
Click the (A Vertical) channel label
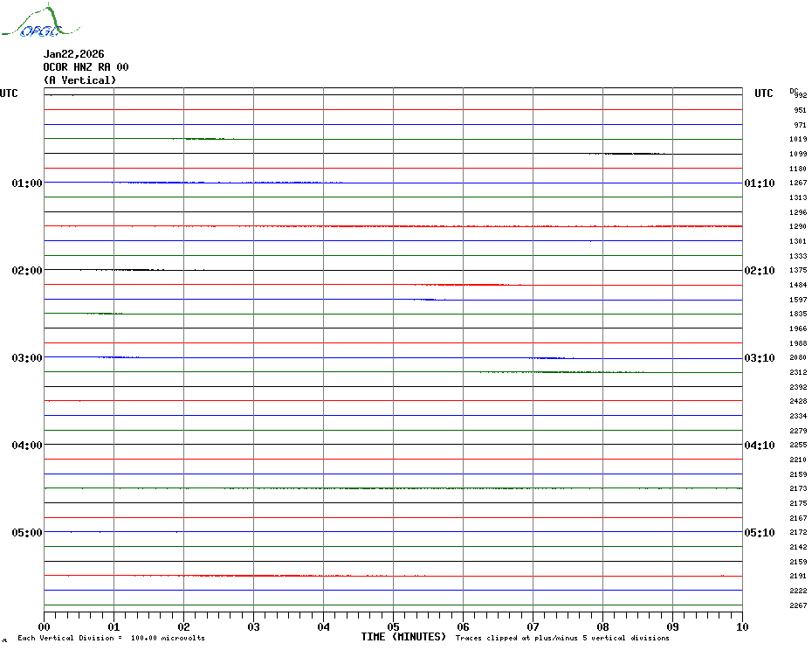pos(79,80)
